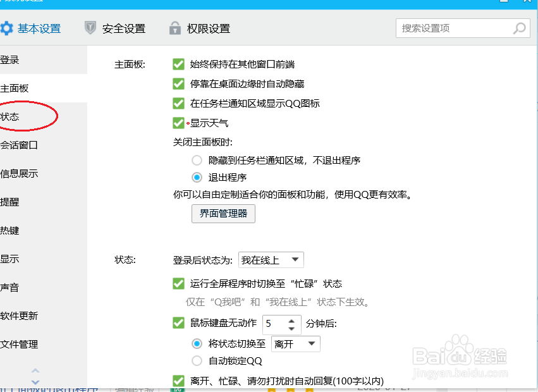
Task: Disable 停靠在桌面边缘时自动隐藏
Action: coord(178,83)
